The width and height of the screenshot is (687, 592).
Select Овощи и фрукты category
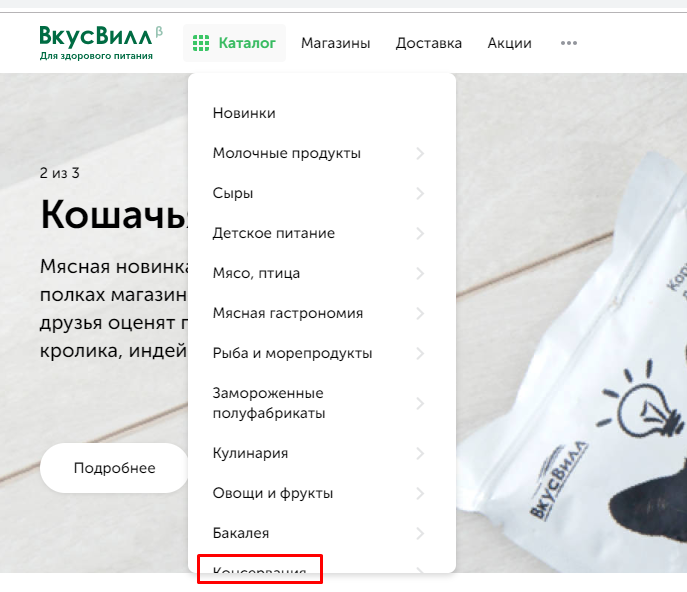point(273,493)
